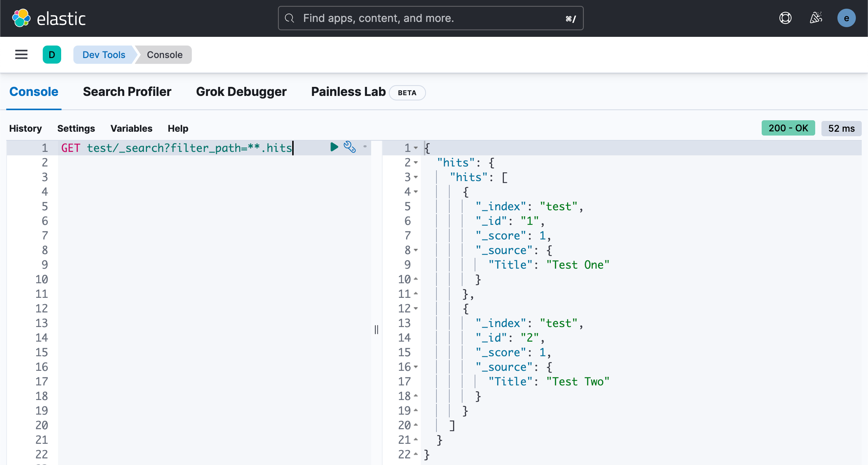Viewport: 868px width, 465px height.
Task: Open the hamburger navigation menu
Action: click(x=21, y=55)
